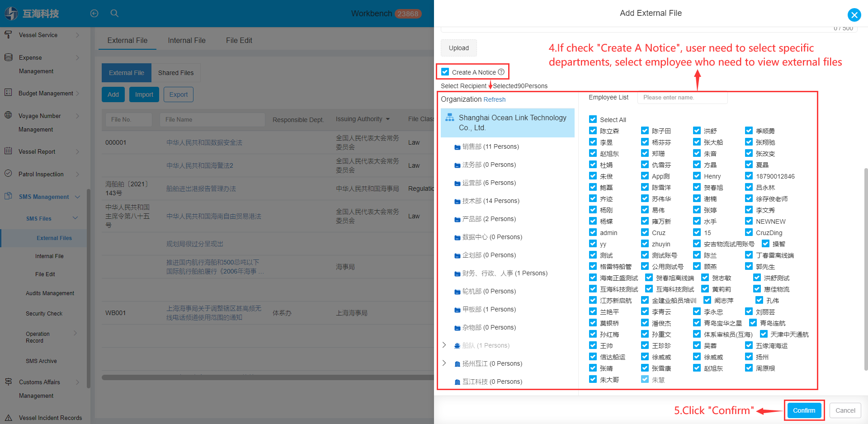Click the sidebar vertical scrollbar
This screenshot has width=868, height=424.
pos(89,289)
